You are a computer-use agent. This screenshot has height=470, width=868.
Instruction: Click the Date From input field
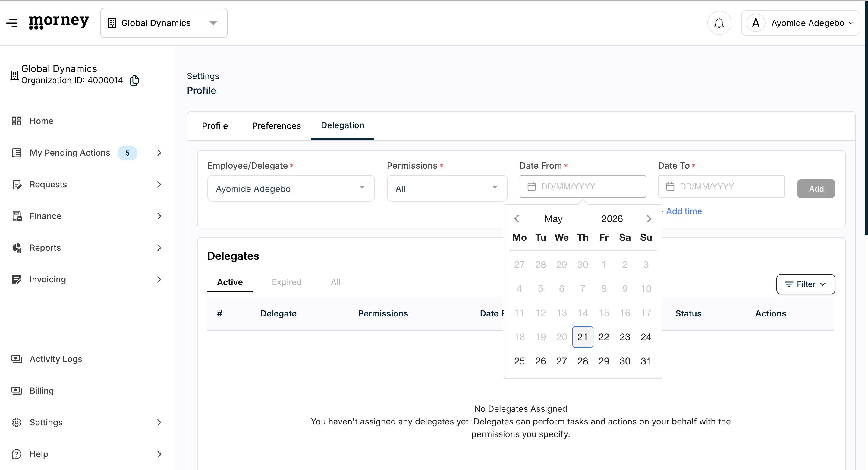tap(583, 186)
